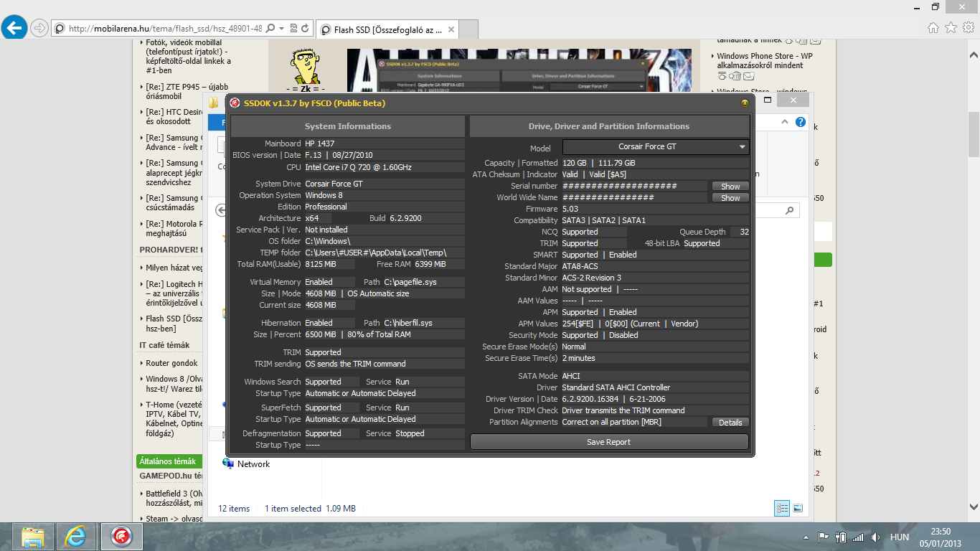Viewport: 980px width, 551px height.
Task: Click the HUN language indicator
Action: [x=900, y=537]
